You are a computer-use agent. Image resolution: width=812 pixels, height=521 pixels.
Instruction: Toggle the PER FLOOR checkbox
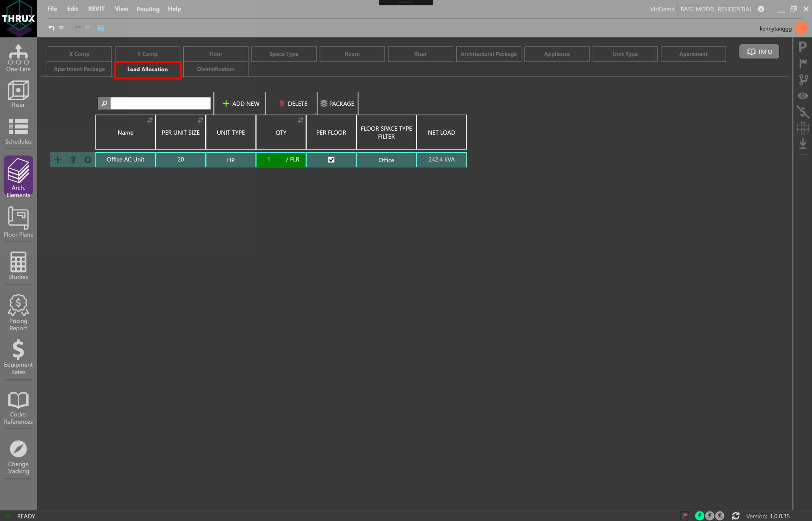click(x=331, y=160)
